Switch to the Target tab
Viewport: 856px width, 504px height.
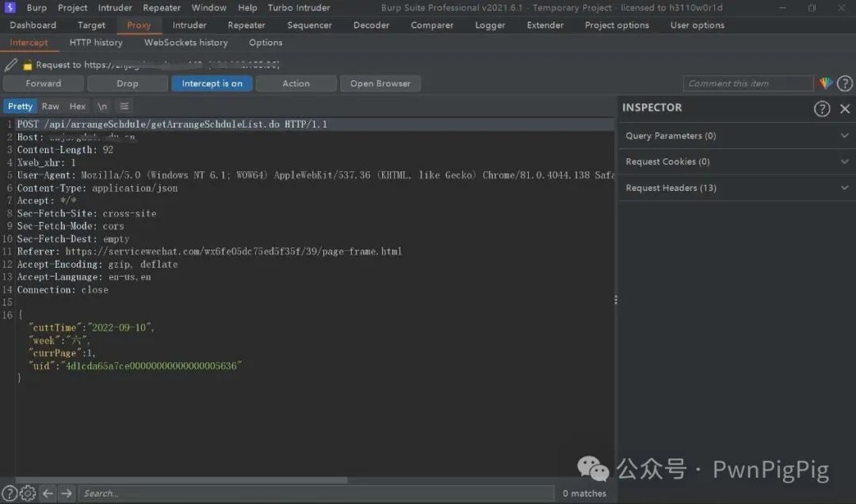91,25
